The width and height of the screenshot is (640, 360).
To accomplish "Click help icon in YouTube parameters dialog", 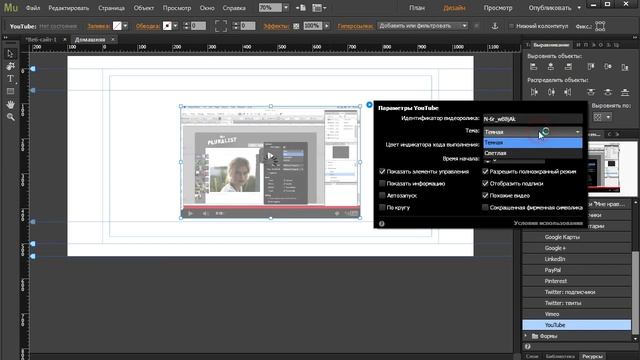I will [382, 224].
